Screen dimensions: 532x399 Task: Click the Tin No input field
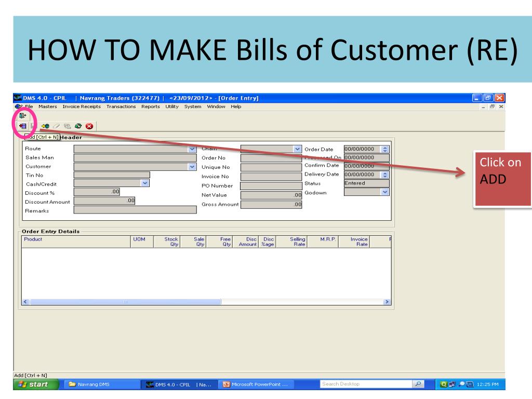click(x=112, y=175)
